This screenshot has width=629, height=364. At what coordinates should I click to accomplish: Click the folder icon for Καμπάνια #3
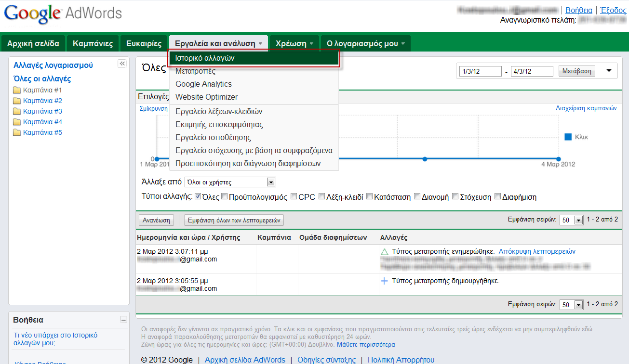pyautogui.click(x=17, y=111)
